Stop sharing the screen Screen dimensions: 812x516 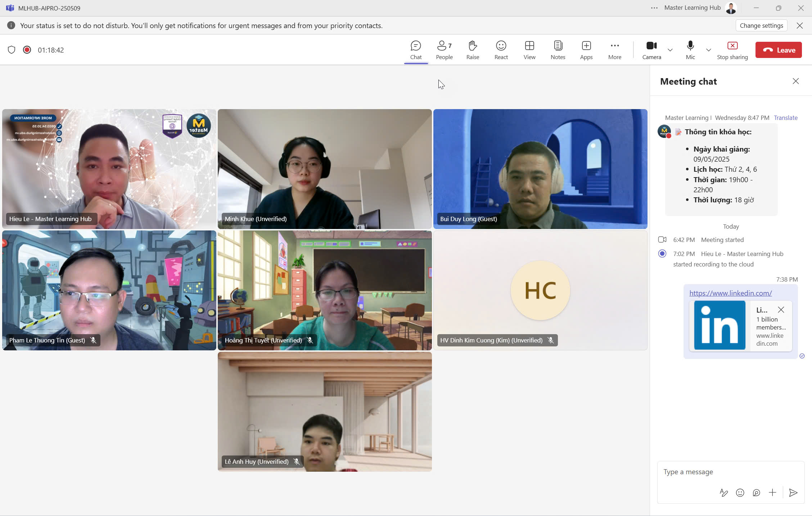click(x=732, y=50)
